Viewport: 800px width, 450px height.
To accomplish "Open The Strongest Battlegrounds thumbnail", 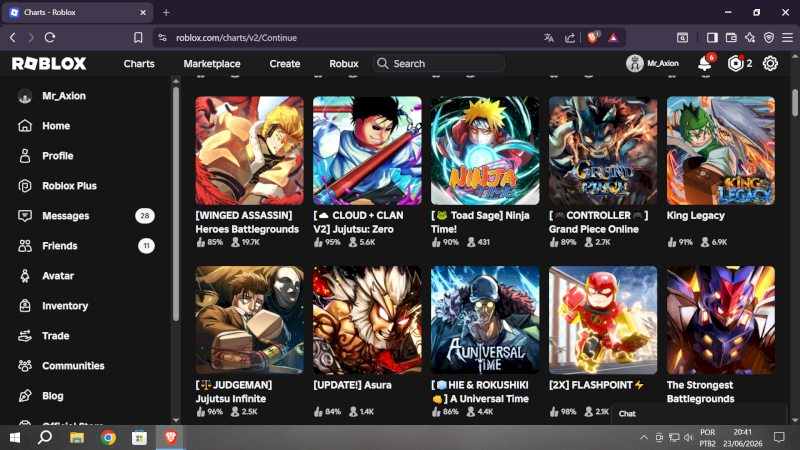I will point(721,320).
